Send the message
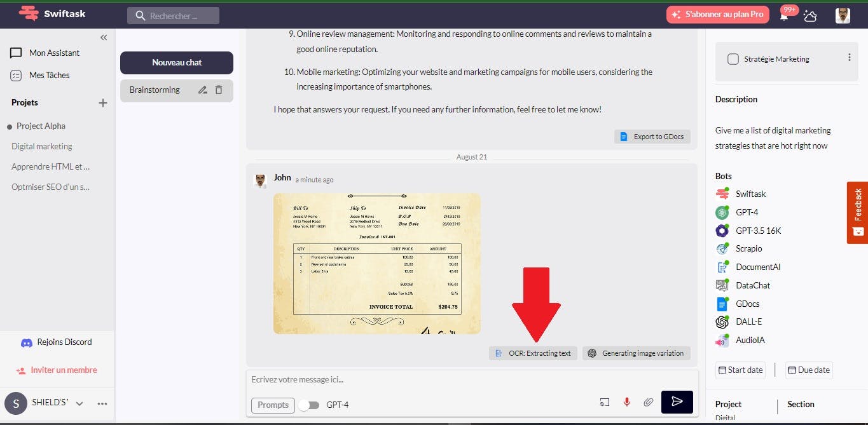The height and width of the screenshot is (425, 868). (x=677, y=401)
